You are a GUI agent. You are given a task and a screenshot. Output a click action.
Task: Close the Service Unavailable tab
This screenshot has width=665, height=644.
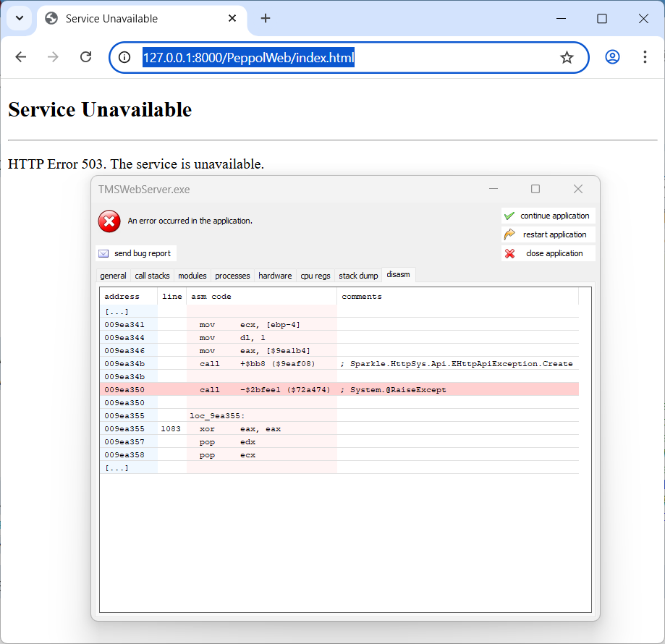pos(232,19)
